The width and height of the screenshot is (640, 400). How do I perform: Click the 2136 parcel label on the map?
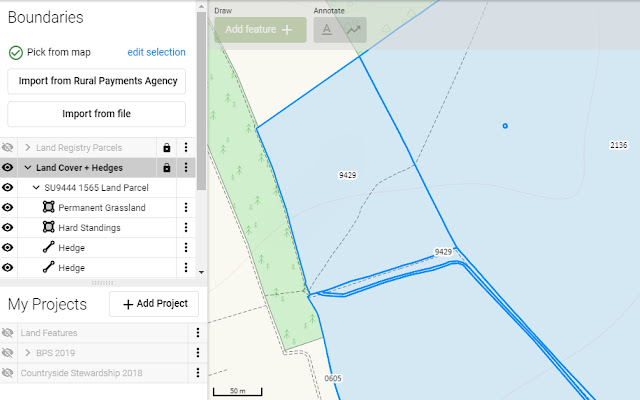pos(618,145)
